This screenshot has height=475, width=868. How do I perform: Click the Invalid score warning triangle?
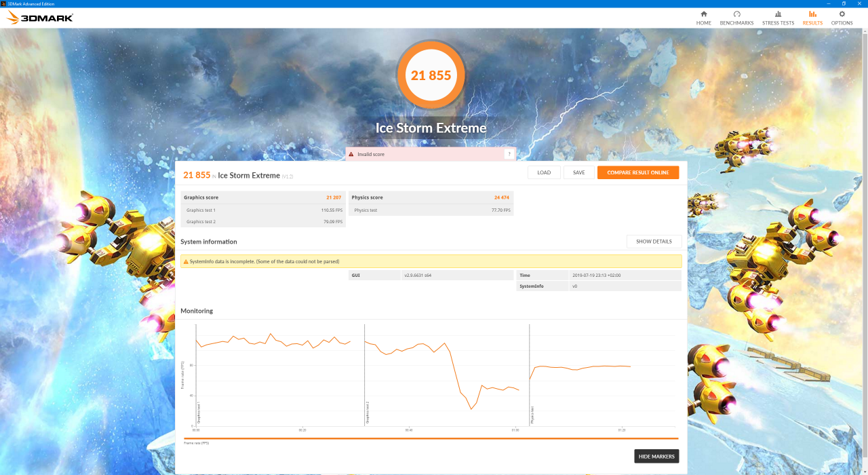[x=351, y=154]
